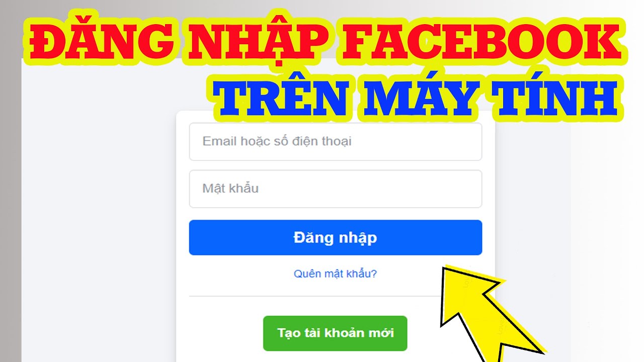The height and width of the screenshot is (362, 644).
Task: Focus the Email hoặc số điện thoại field
Action: [x=336, y=142]
